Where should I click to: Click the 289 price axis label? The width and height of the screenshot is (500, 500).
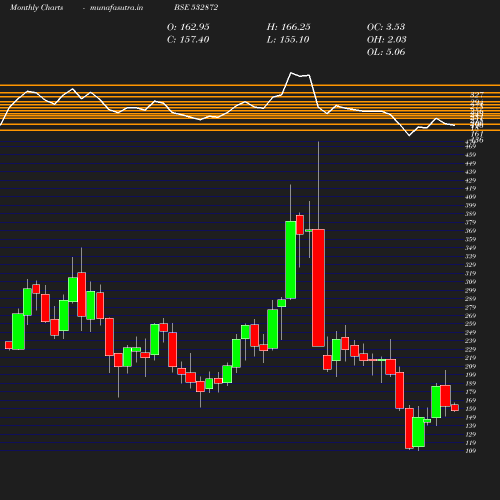pos(470,299)
